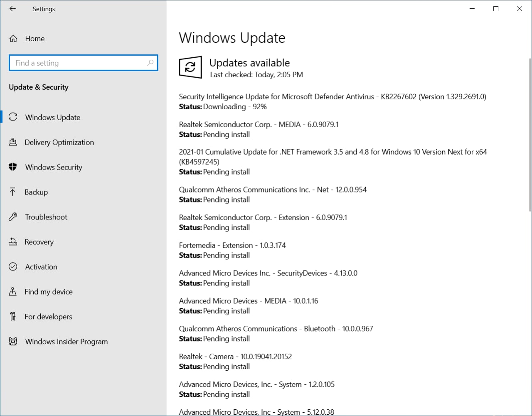Click Realtek Camera 10.0.19041.20152 entry
The height and width of the screenshot is (416, 532).
[235, 357]
